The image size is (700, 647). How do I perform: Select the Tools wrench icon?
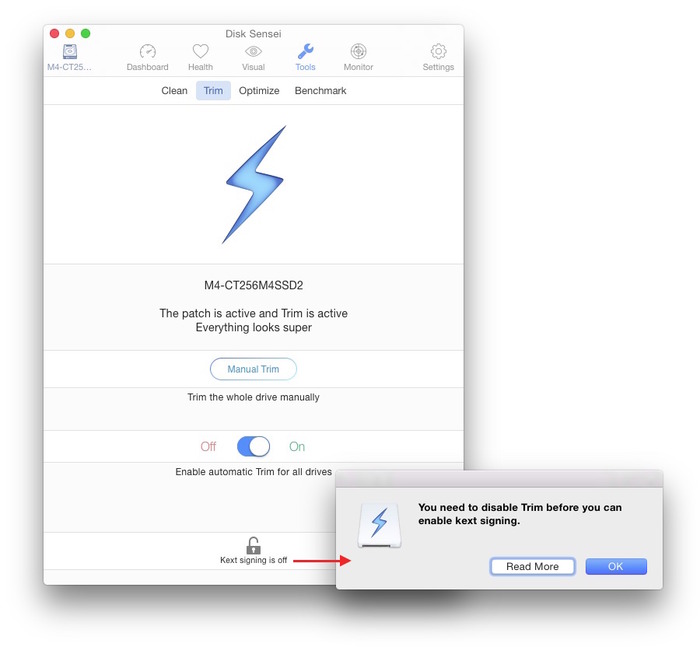(x=306, y=51)
